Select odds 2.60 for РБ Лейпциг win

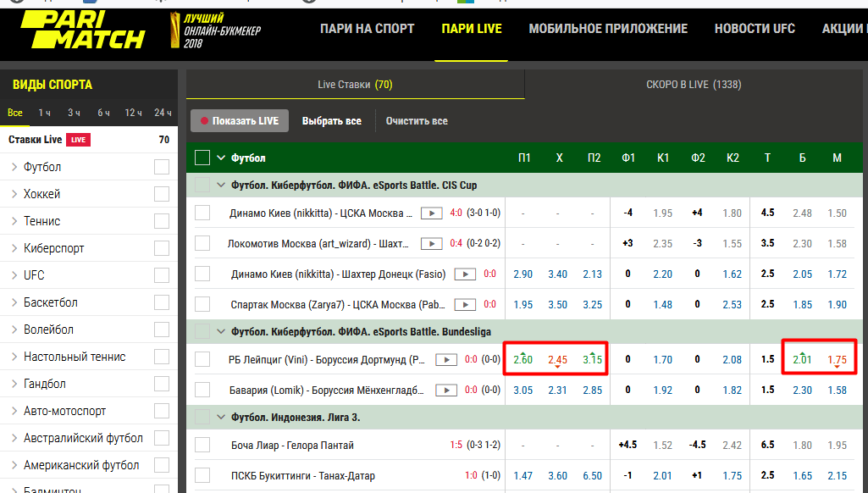coord(522,359)
